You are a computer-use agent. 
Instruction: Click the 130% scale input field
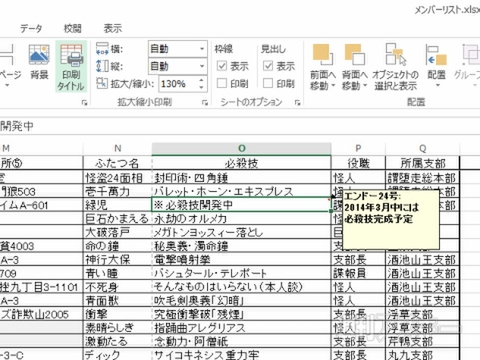coord(178,84)
